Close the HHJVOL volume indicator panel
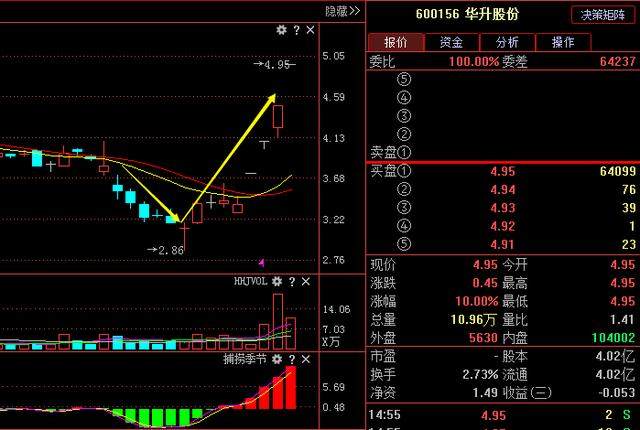This screenshot has height=430, width=640. point(305,281)
